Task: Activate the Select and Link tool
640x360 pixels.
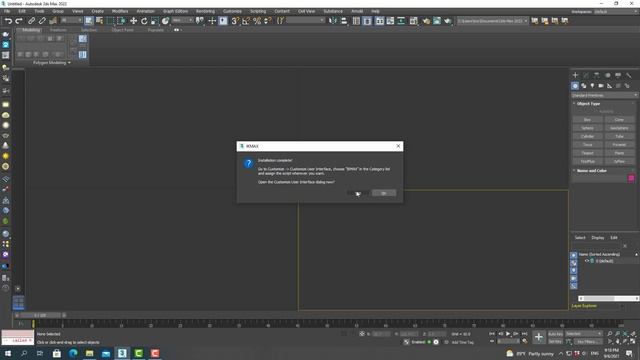Action: point(31,21)
